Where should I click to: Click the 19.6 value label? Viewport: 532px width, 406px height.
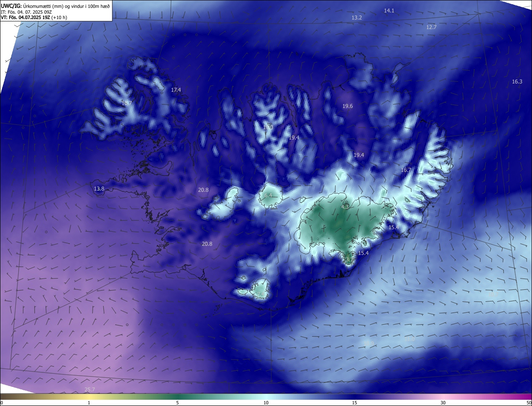[347, 106]
